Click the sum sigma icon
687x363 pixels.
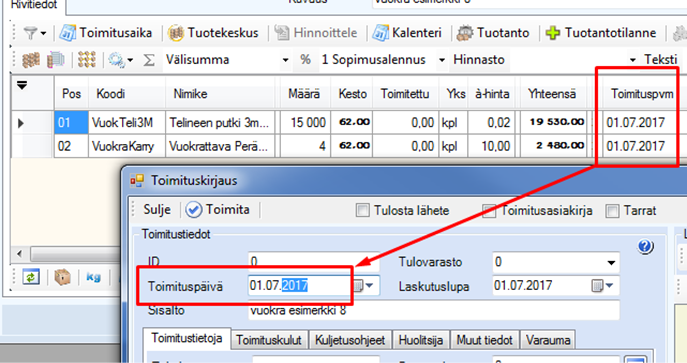coord(149,60)
